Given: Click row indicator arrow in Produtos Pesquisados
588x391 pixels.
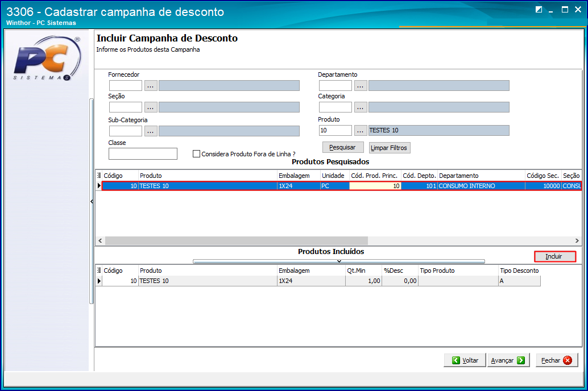Looking at the screenshot, I should [x=99, y=186].
